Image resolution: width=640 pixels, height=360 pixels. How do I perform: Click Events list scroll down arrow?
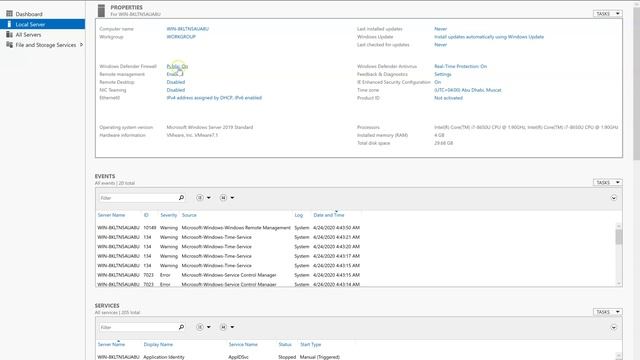pyautogui.click(x=619, y=283)
